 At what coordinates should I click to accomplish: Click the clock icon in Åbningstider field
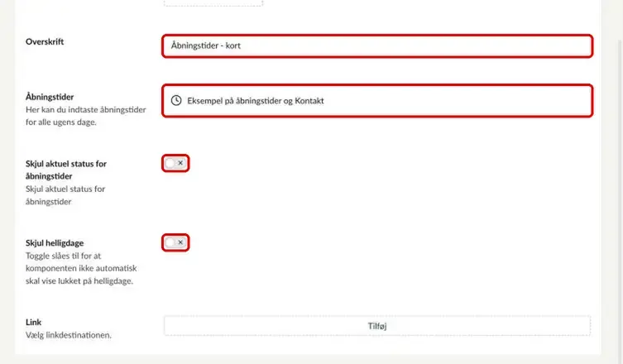tap(176, 101)
